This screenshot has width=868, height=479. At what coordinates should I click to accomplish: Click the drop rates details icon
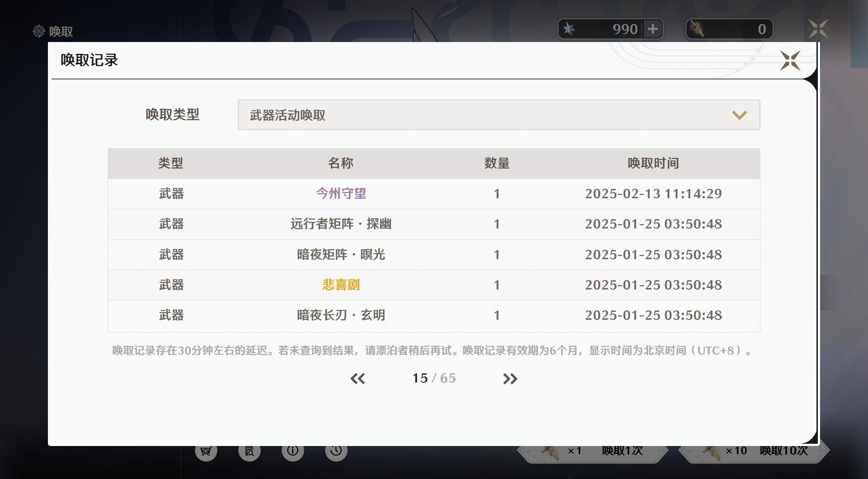point(249,451)
